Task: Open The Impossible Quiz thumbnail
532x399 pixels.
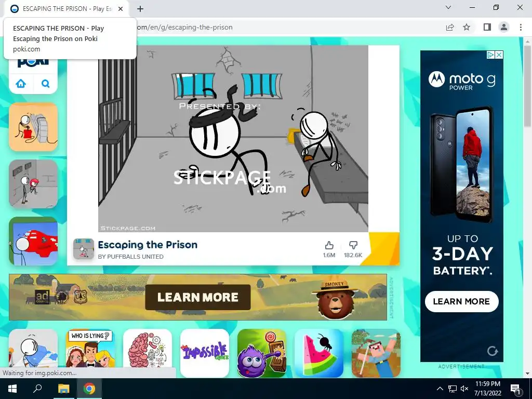Action: [205, 353]
